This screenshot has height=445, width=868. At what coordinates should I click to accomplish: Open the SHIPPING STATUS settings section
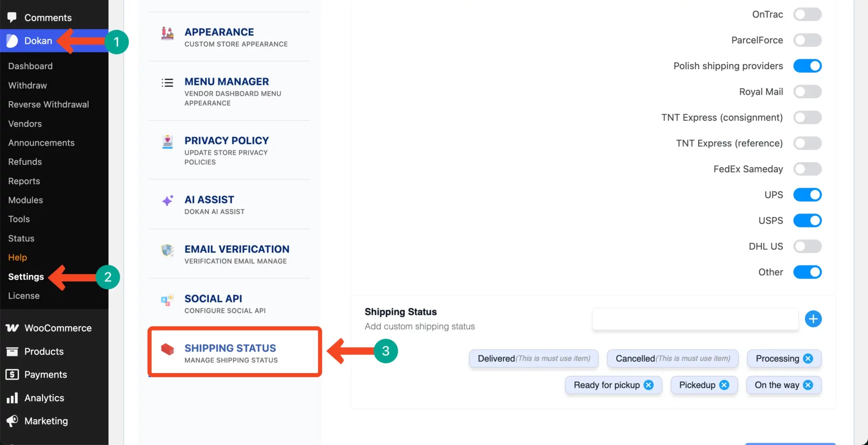click(x=235, y=352)
